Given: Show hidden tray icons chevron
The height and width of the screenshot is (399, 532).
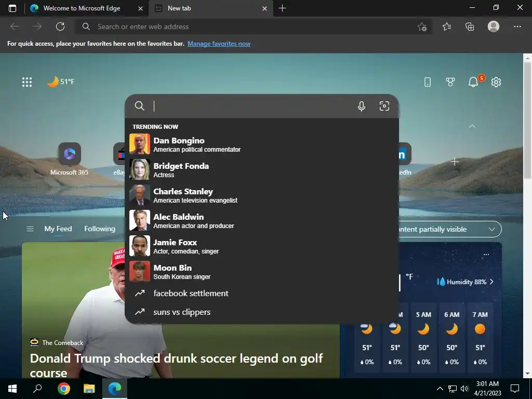Looking at the screenshot, I should pyautogui.click(x=440, y=389).
